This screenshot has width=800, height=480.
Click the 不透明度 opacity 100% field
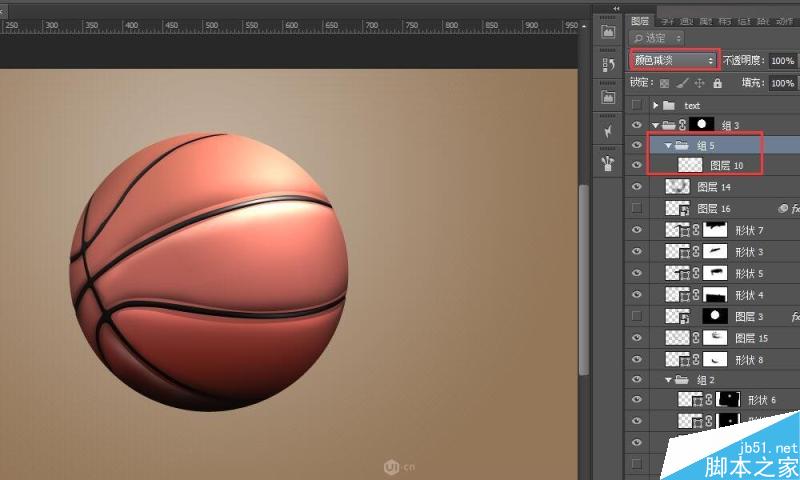[782, 61]
